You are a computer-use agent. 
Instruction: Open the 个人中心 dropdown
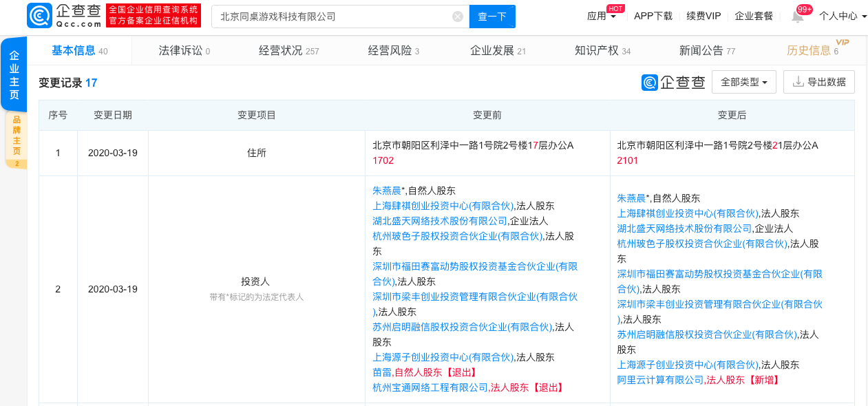[842, 17]
